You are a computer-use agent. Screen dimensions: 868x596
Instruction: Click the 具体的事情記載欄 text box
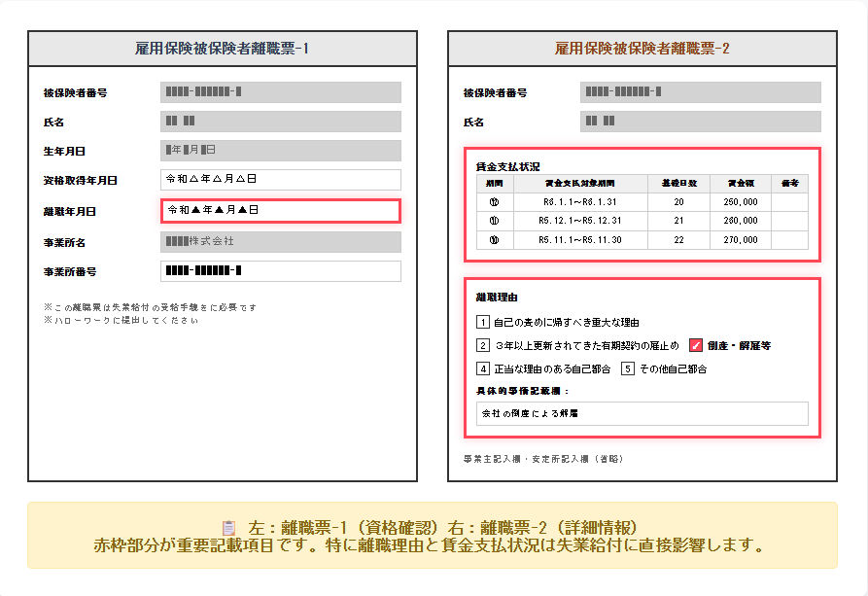(642, 413)
